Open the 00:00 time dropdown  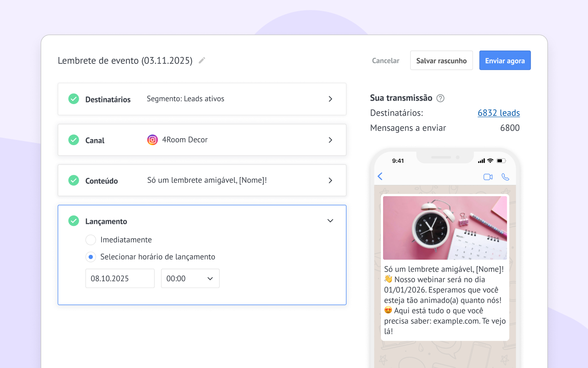(x=190, y=279)
